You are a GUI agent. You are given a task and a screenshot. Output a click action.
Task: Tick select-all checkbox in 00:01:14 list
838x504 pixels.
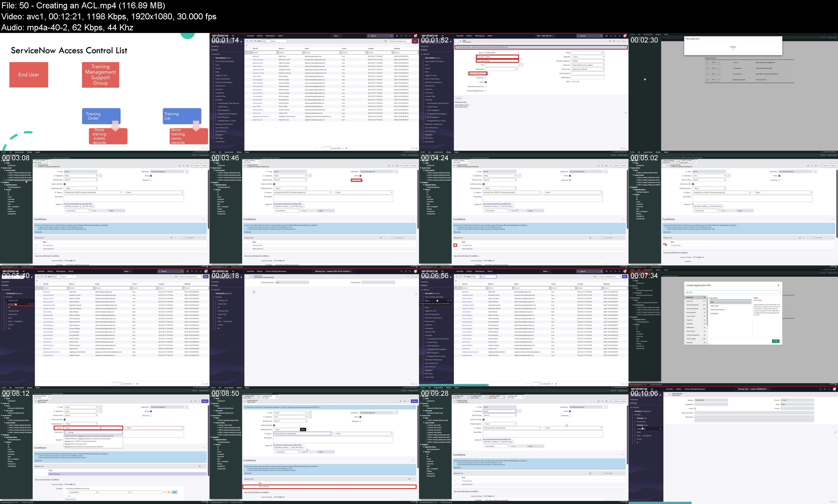point(247,49)
